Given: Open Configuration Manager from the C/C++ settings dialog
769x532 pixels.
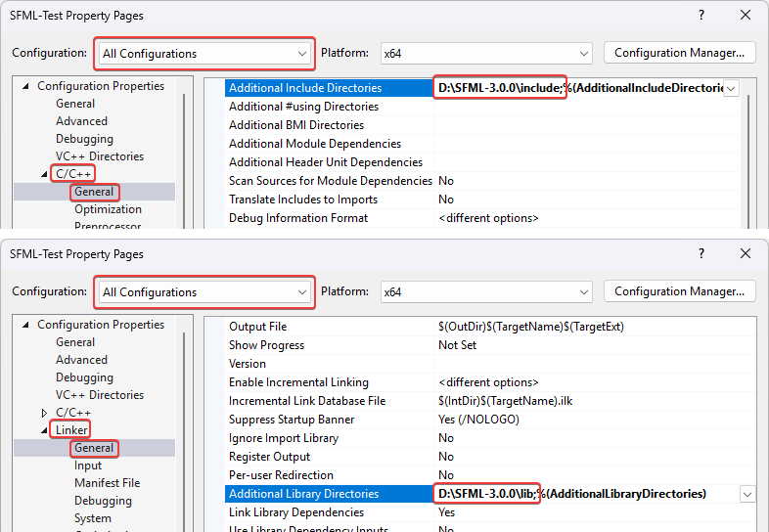Looking at the screenshot, I should click(x=679, y=53).
